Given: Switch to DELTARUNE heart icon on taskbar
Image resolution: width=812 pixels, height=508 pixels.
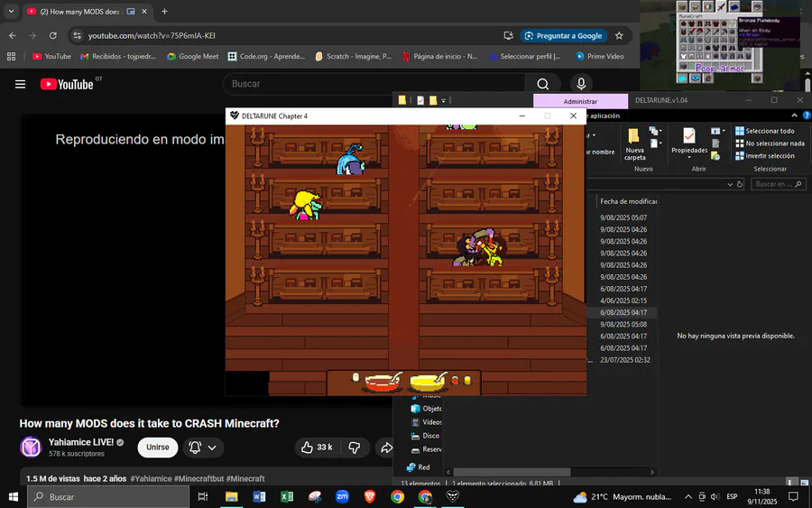Looking at the screenshot, I should tap(453, 496).
